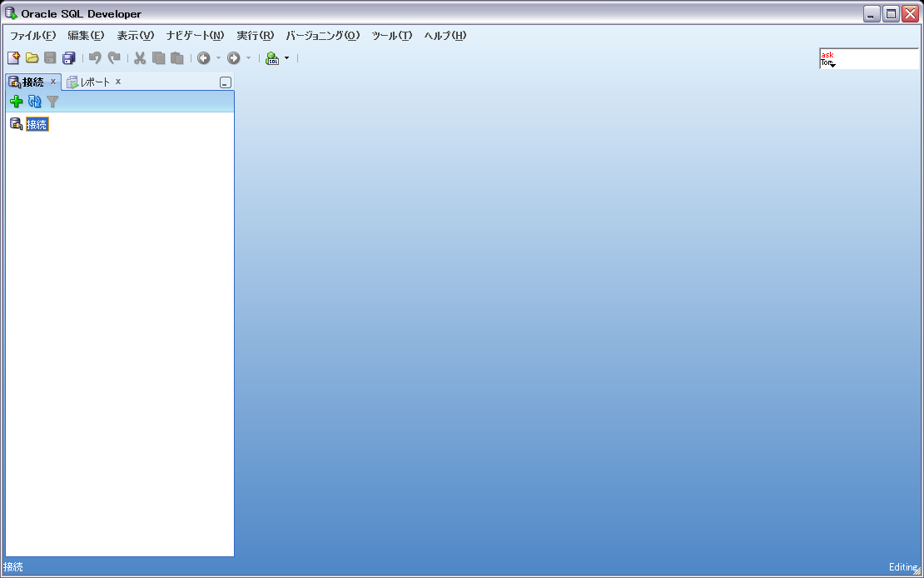Refresh connections with blue arrows icon

pyautogui.click(x=35, y=102)
